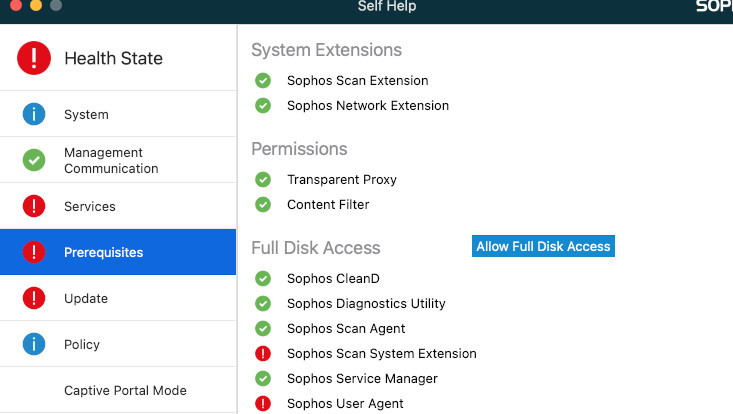Click green check next to Transparent Proxy
This screenshot has height=414, width=733.
pos(263,179)
